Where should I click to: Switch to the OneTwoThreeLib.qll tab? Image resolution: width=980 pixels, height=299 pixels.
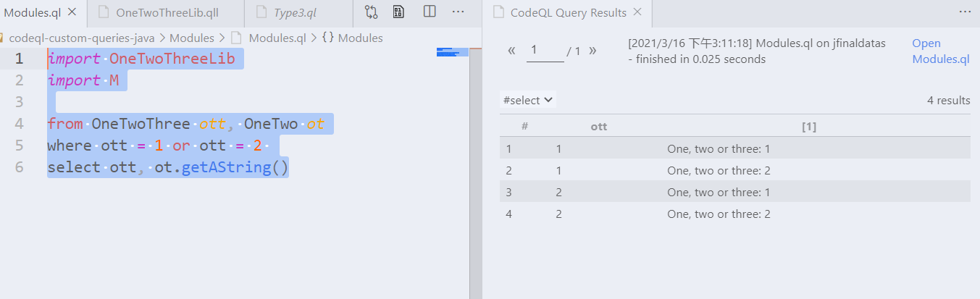click(x=167, y=13)
